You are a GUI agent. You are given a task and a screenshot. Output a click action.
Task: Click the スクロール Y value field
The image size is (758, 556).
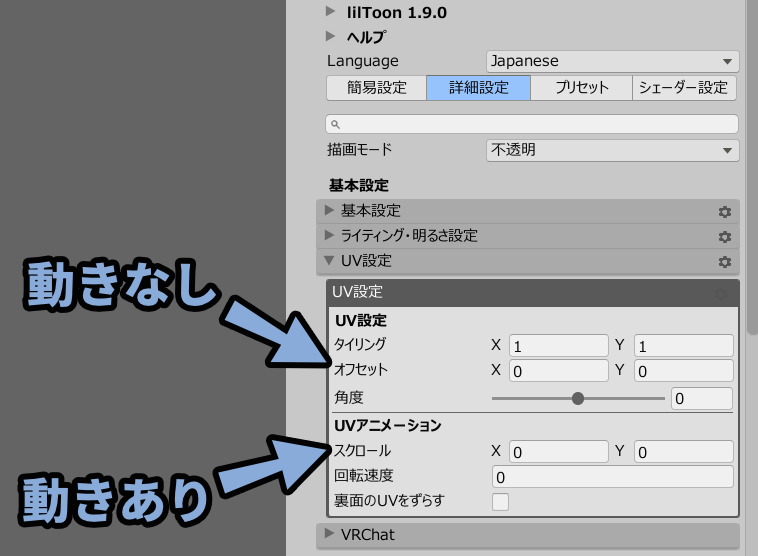[x=684, y=452]
